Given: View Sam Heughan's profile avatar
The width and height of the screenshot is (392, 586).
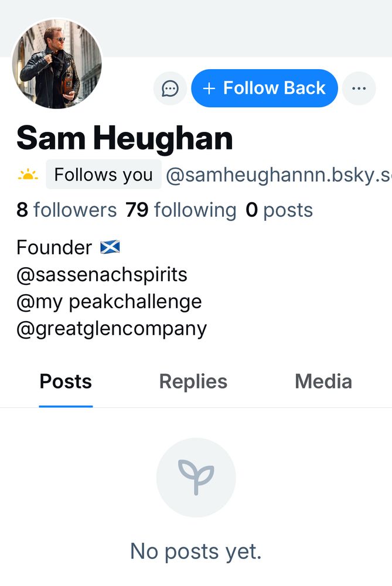Looking at the screenshot, I should pos(57,64).
